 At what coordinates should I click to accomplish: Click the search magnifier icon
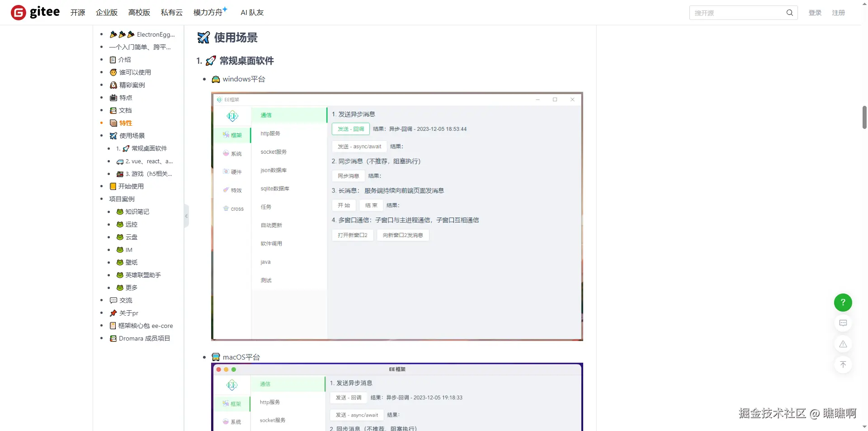(x=789, y=13)
